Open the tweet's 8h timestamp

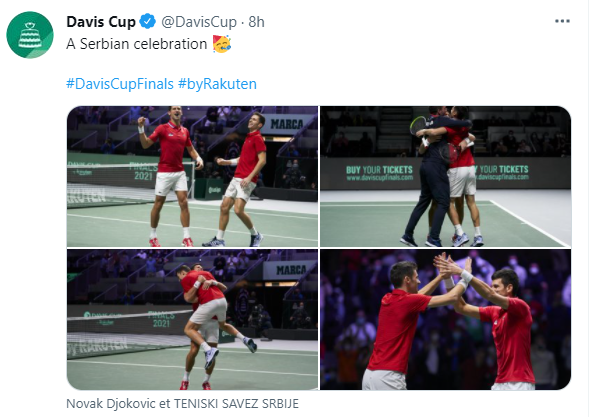257,22
